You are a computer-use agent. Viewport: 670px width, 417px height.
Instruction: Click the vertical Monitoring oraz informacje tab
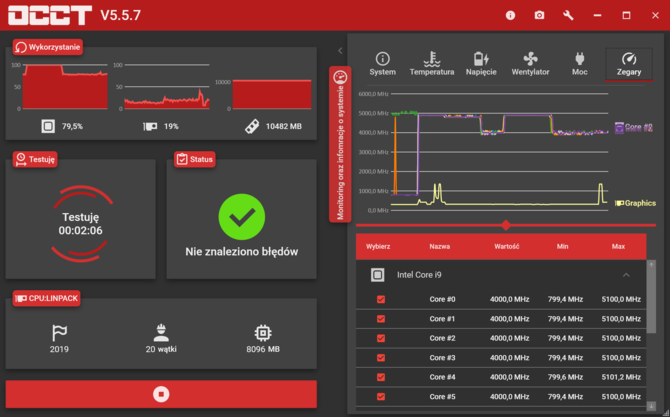pos(340,144)
